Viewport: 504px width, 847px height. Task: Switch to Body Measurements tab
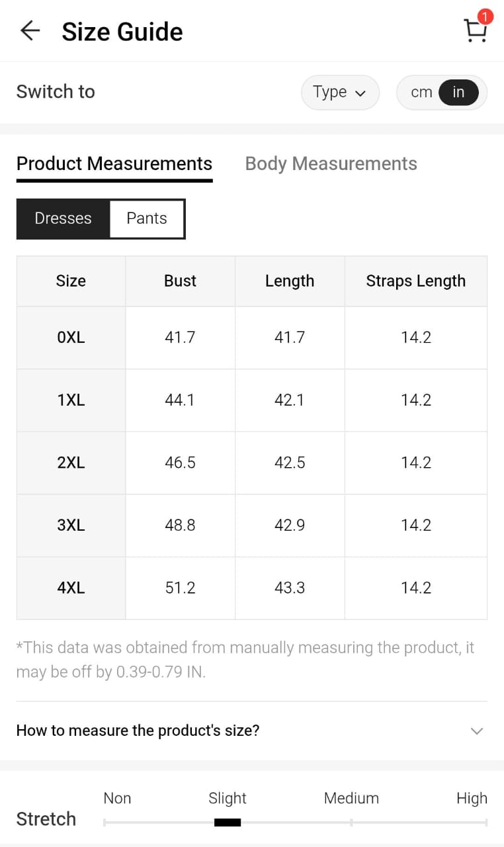point(331,164)
